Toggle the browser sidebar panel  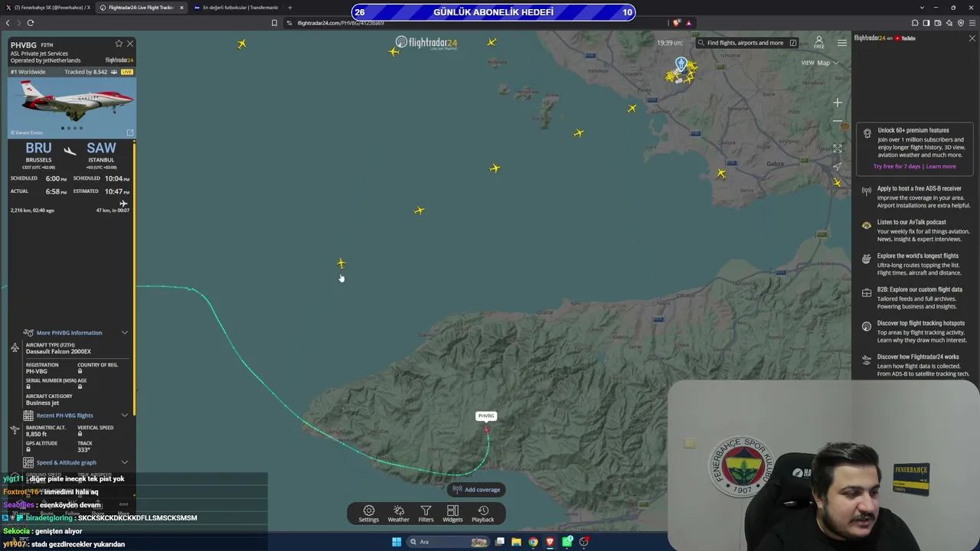coord(926,23)
